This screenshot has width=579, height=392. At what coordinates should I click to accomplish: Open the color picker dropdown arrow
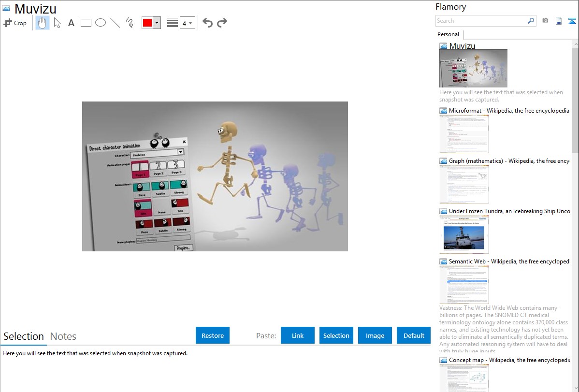click(x=157, y=23)
